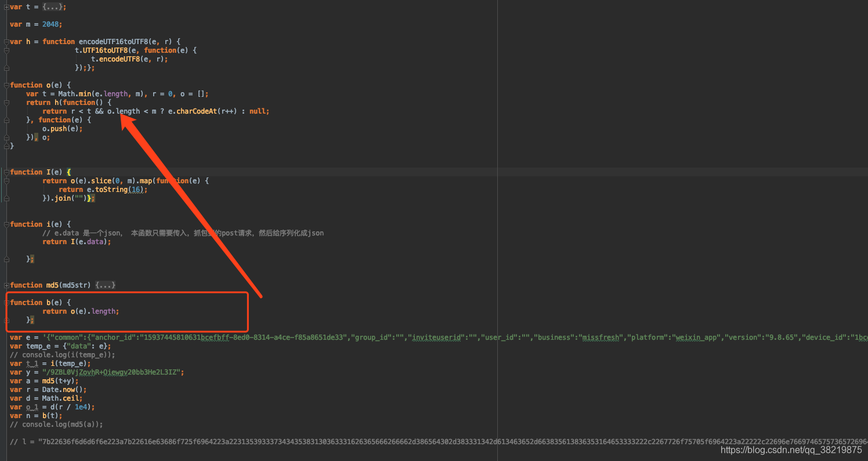This screenshot has height=461, width=868.
Task: Click Date.now() call
Action: pyautogui.click(x=62, y=390)
